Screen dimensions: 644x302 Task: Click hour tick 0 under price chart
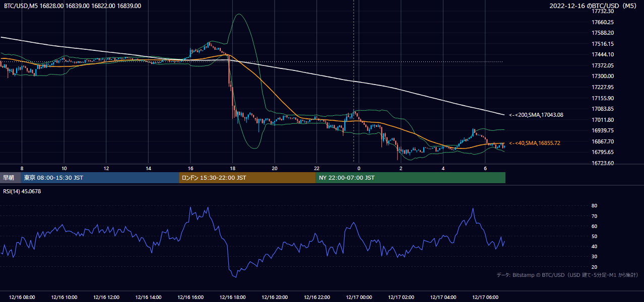click(x=359, y=168)
